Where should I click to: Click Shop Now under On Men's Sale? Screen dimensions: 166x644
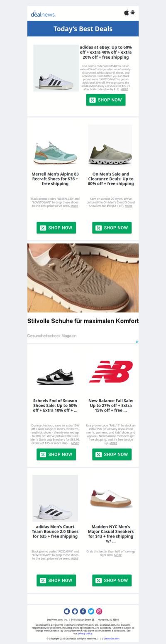click(112, 228)
